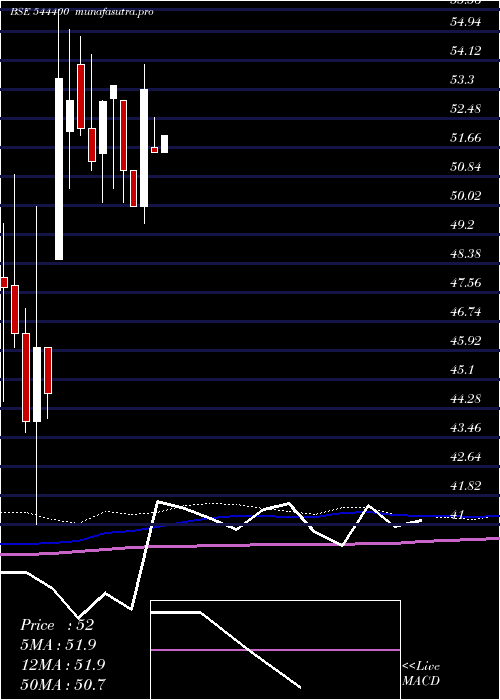
Task: Click the pink line inside MACD box
Action: point(275,650)
